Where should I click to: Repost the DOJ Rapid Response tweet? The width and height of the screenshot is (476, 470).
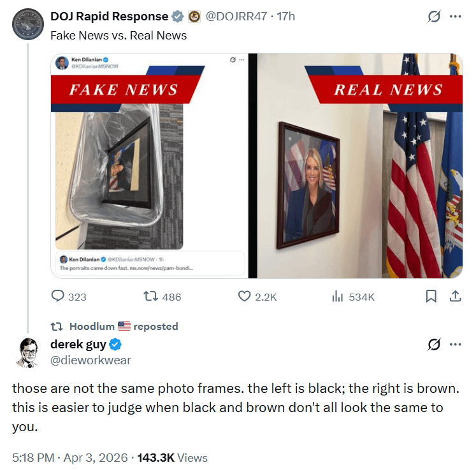tap(152, 296)
